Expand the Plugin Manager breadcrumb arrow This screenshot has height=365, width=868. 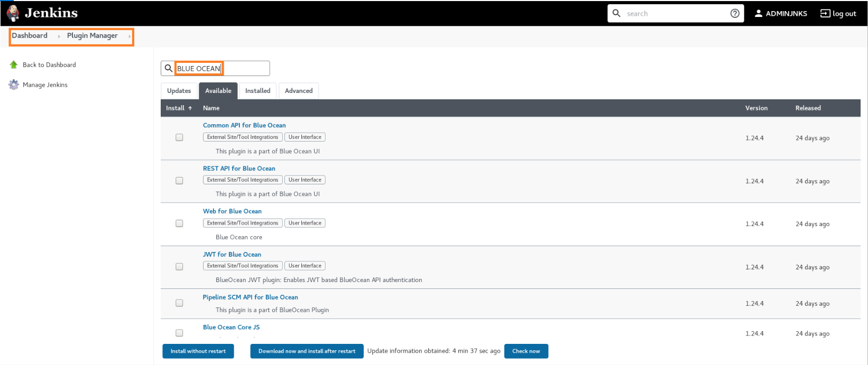pyautogui.click(x=130, y=36)
